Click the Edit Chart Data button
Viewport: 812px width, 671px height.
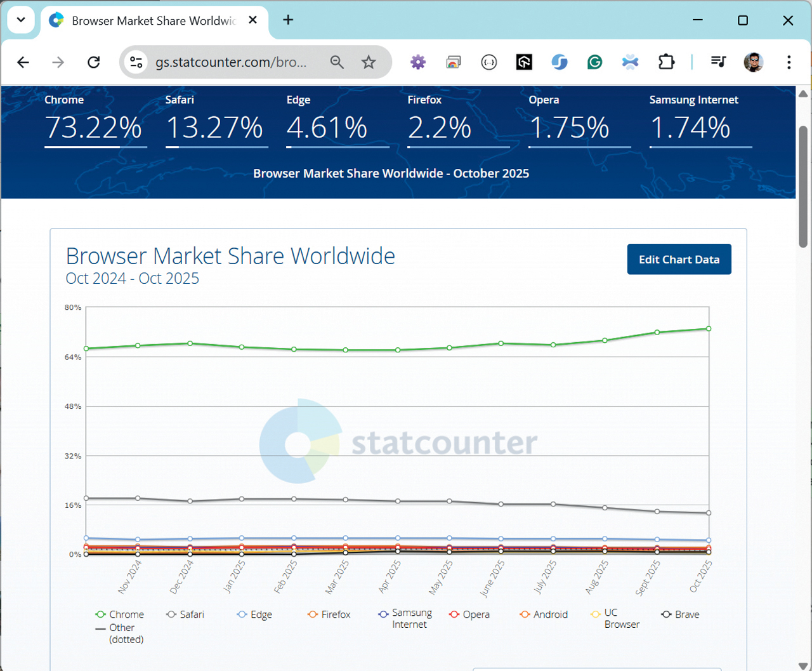(x=679, y=260)
